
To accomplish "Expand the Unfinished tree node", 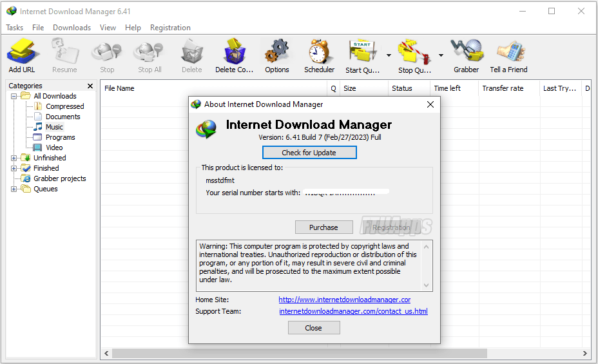I will click(x=14, y=158).
